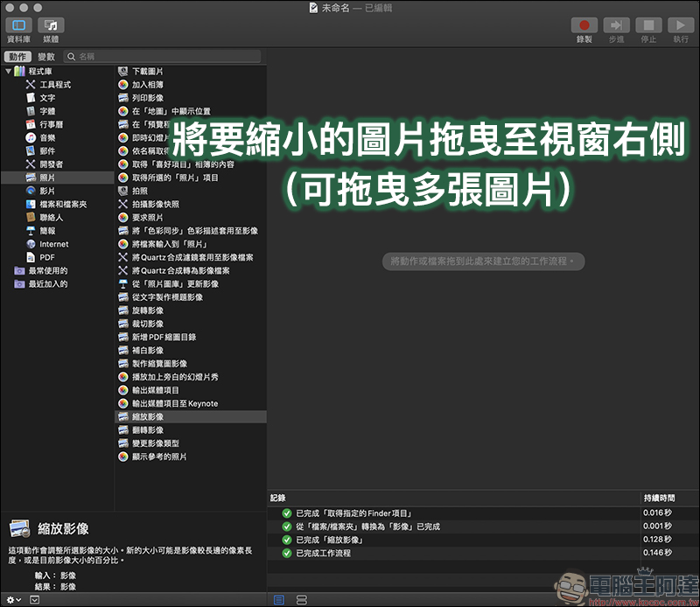Open the 最常使用的 smart folder

pos(48,271)
